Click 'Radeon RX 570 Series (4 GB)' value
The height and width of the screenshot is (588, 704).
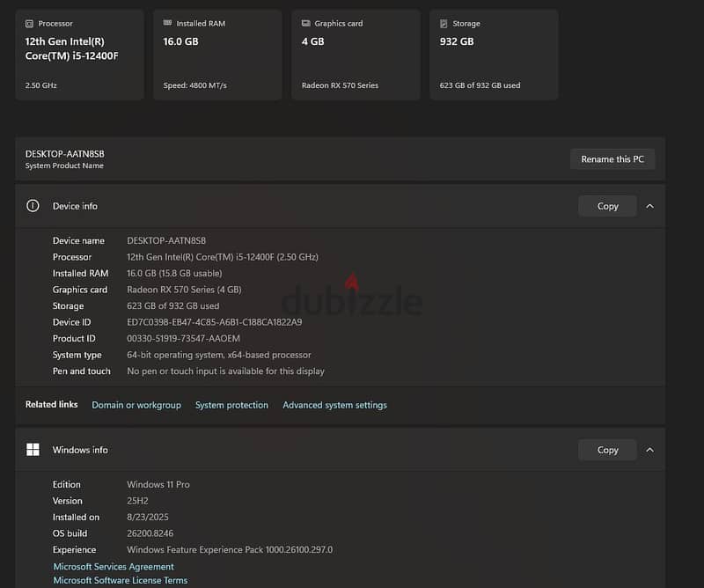[184, 290]
